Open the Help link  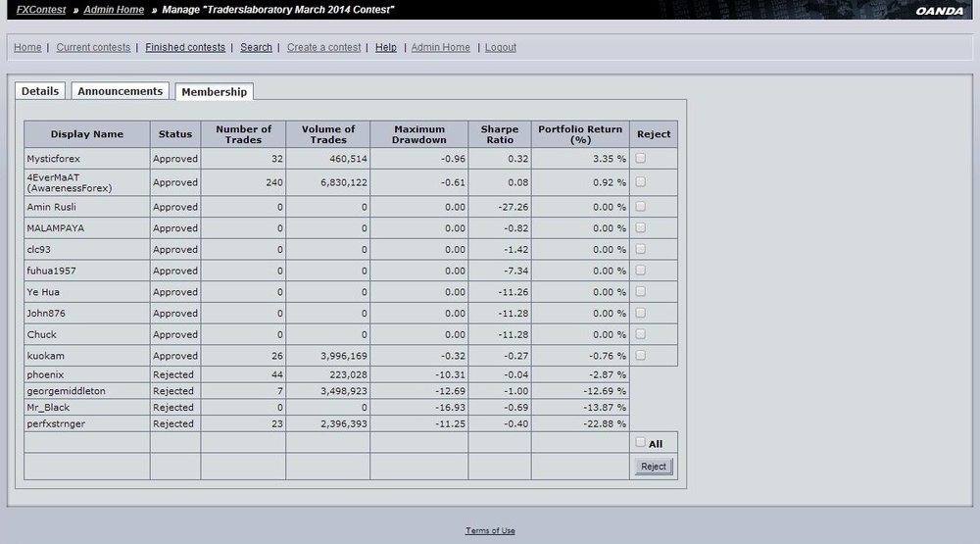385,47
